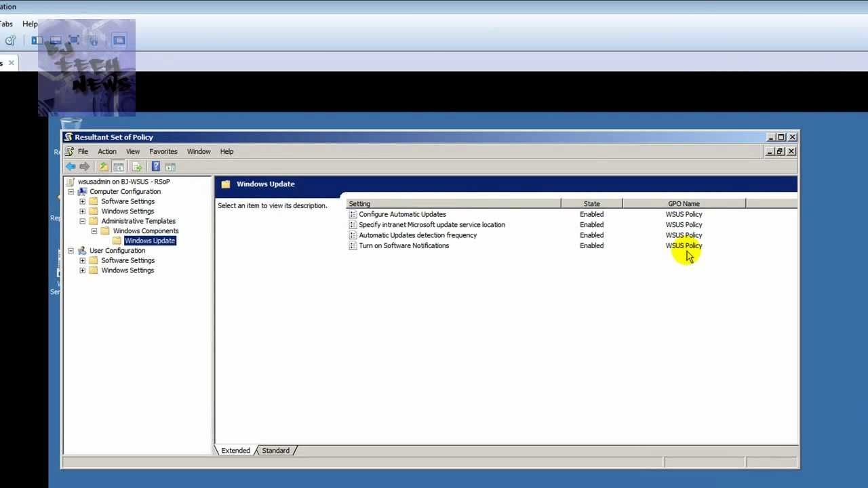Screen dimensions: 868x488
Task: Select Computer Configuration in the tree
Action: pos(125,192)
